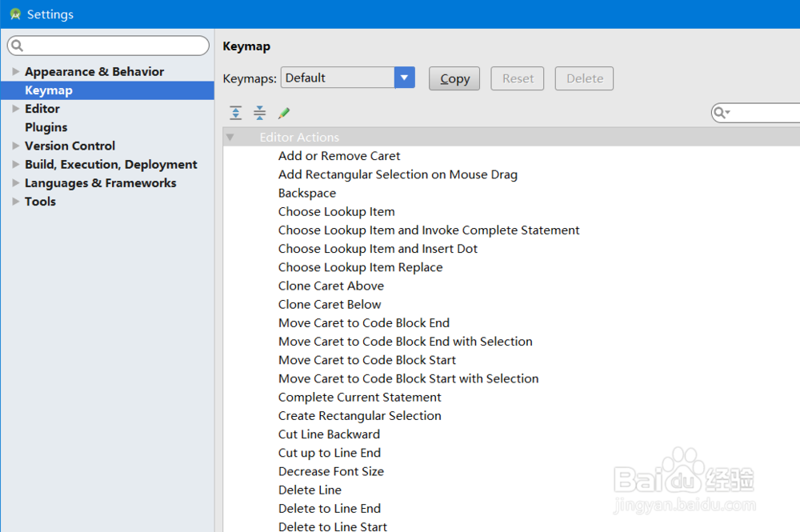
Task: Select 'Clone Caret Below' action
Action: coord(330,305)
